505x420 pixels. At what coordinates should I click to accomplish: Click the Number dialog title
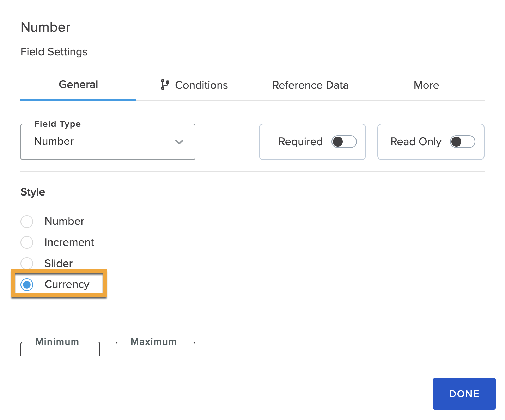45,27
